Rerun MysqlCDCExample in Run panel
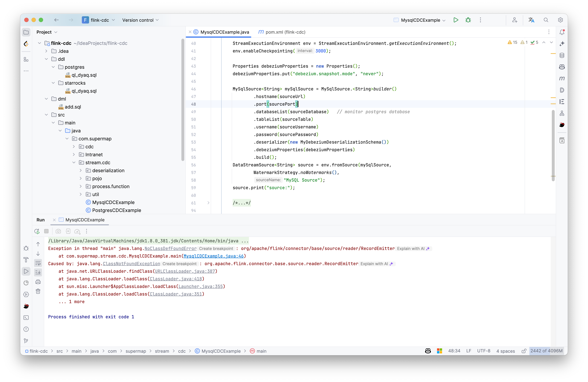The height and width of the screenshot is (382, 588). pyautogui.click(x=37, y=231)
